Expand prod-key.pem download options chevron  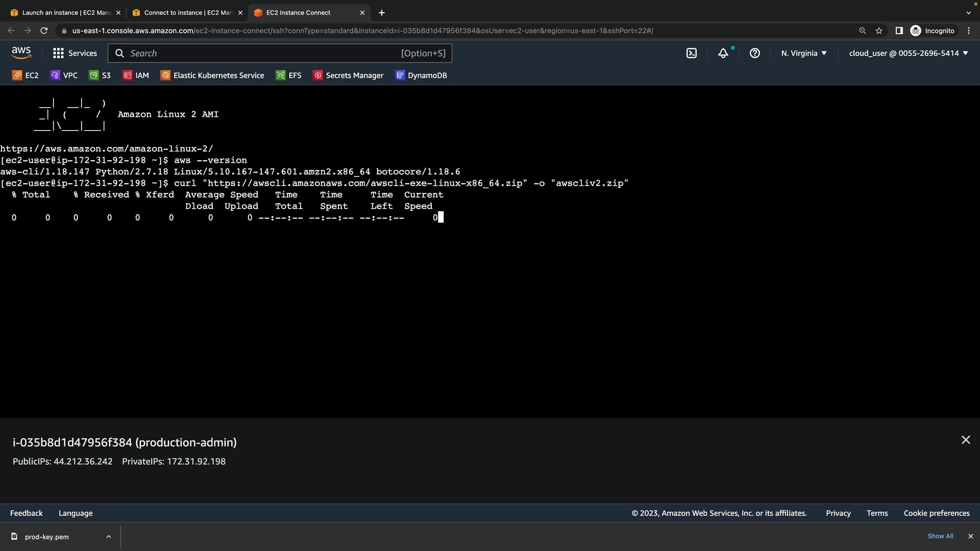click(109, 537)
